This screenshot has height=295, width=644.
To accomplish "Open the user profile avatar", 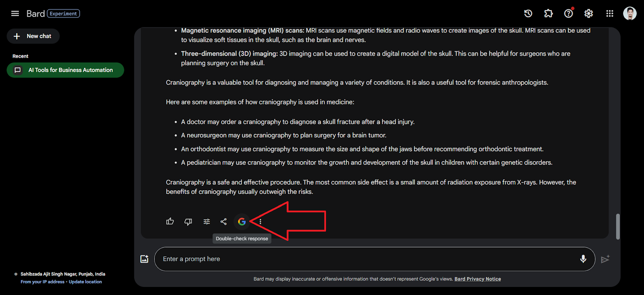I will [x=630, y=13].
